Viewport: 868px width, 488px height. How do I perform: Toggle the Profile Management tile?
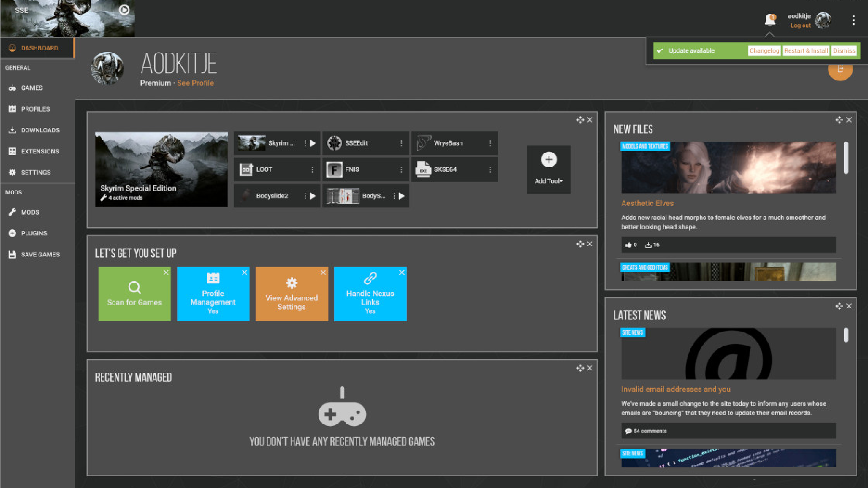213,294
